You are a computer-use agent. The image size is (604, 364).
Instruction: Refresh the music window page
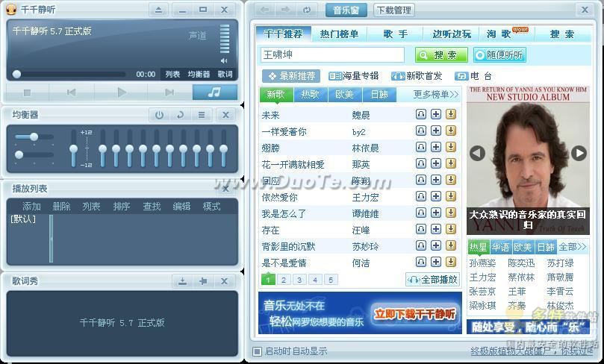[x=307, y=10]
